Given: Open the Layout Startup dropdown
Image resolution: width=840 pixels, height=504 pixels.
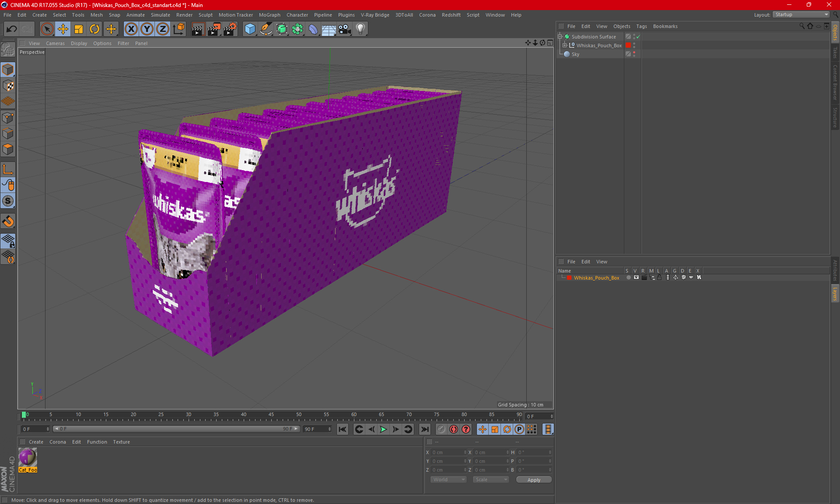Looking at the screenshot, I should pos(801,14).
